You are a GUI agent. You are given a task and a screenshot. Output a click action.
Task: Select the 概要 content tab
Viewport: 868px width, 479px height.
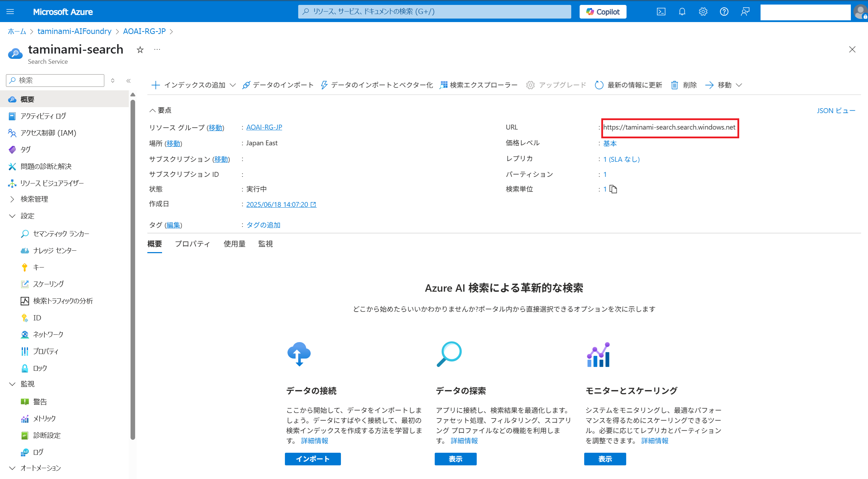tap(155, 244)
